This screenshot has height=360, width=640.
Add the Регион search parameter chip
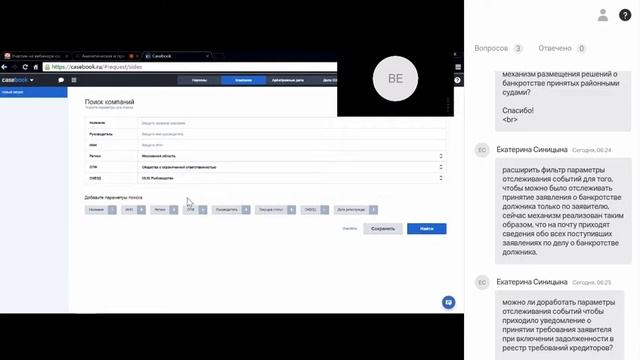[164, 210]
